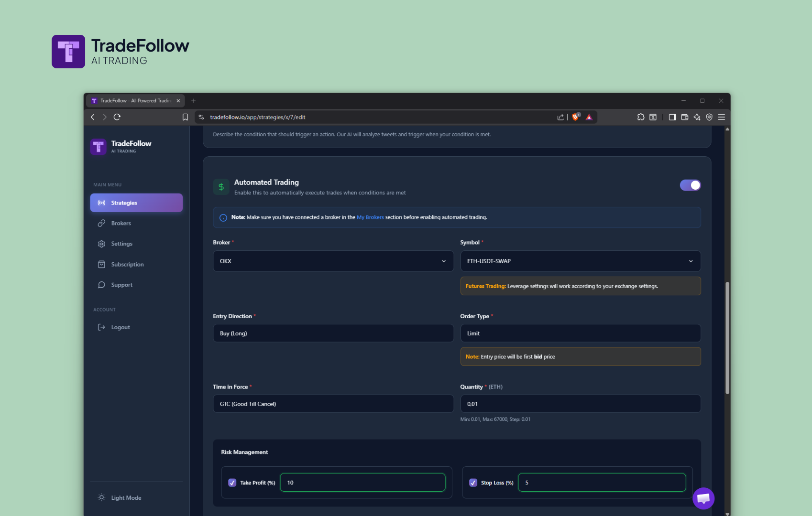812x516 pixels.
Task: Uncheck the Take Profit (%) checkbox
Action: (232, 483)
